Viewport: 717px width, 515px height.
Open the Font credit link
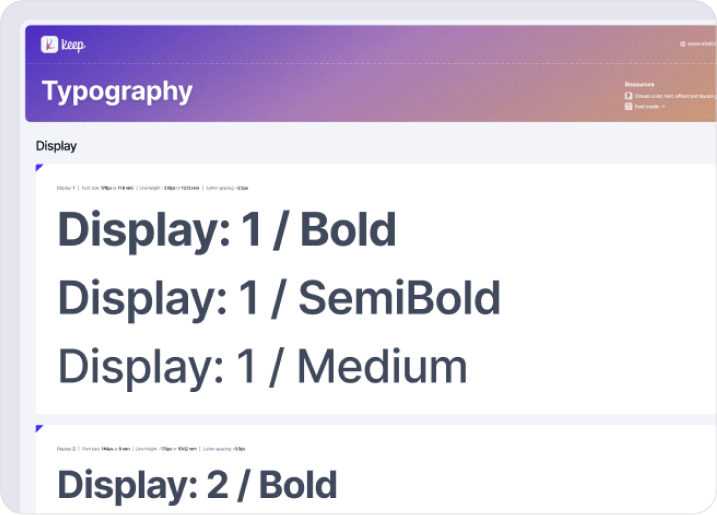[x=648, y=106]
